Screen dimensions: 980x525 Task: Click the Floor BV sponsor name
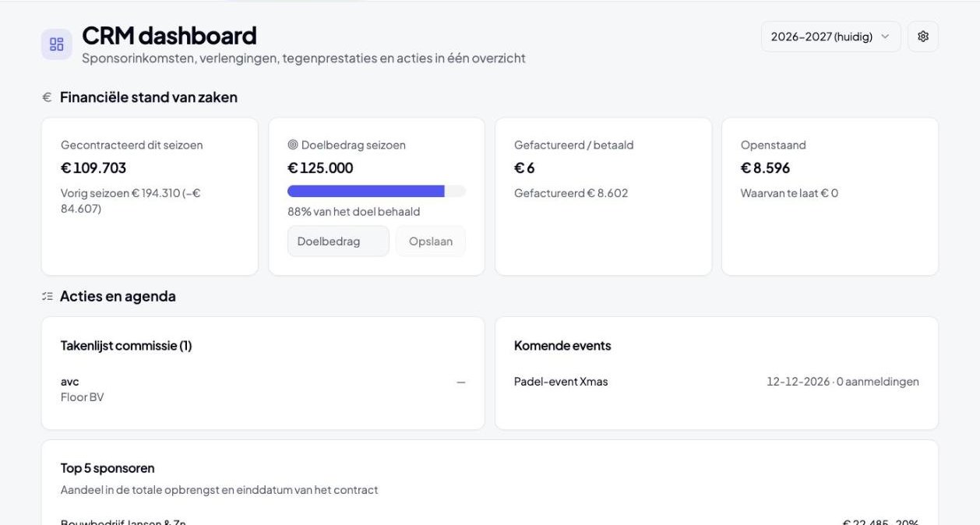tap(82, 397)
